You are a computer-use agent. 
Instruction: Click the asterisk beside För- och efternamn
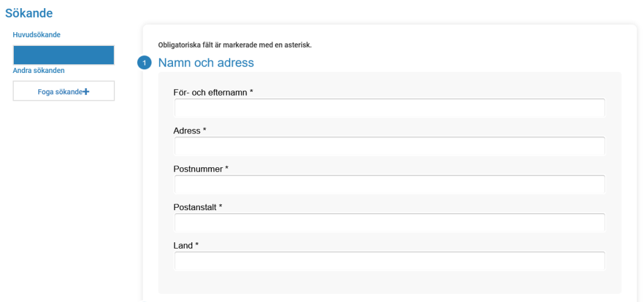pyautogui.click(x=251, y=92)
